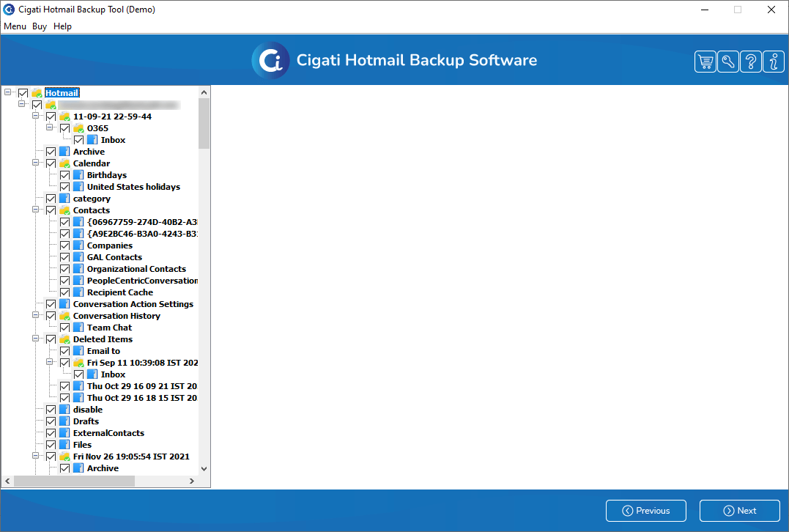Screen dimensions: 789x532
Task: Uncheck the Drafts checkbox
Action: coord(51,421)
